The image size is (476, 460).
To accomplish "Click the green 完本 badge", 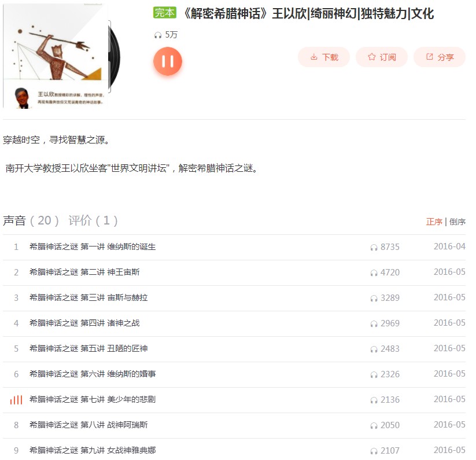I will point(164,13).
